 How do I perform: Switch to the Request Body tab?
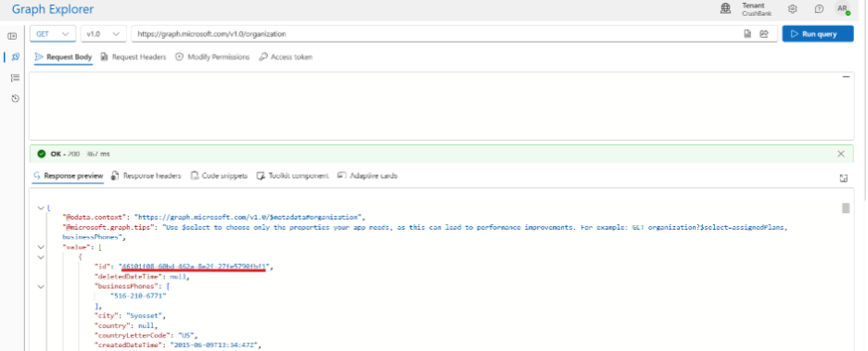64,56
